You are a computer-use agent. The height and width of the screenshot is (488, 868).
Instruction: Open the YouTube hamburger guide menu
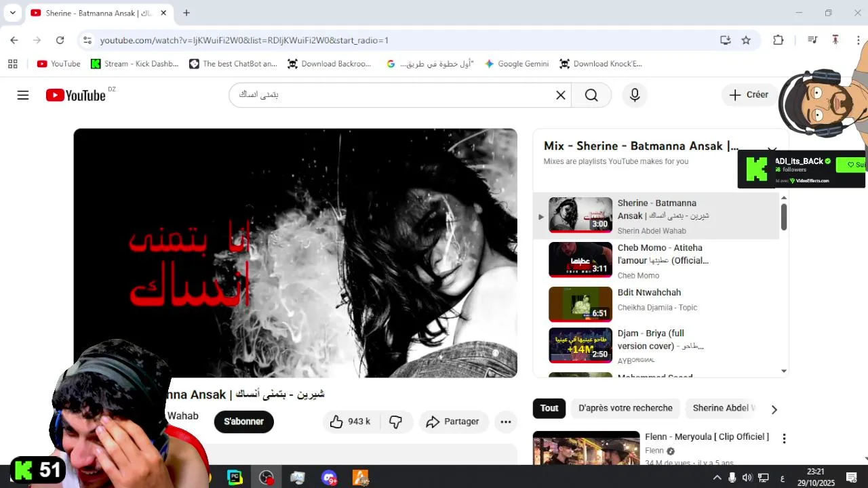coord(23,95)
